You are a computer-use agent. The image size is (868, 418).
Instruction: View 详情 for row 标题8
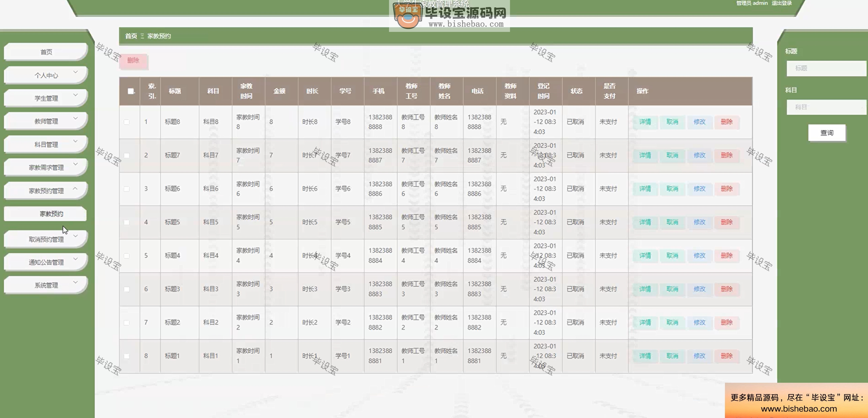[x=645, y=122]
